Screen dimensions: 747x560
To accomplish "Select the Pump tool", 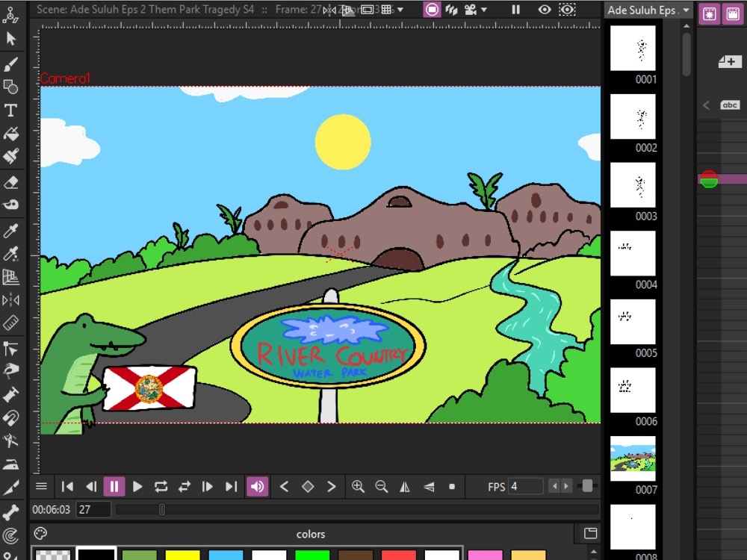I will pyautogui.click(x=10, y=395).
